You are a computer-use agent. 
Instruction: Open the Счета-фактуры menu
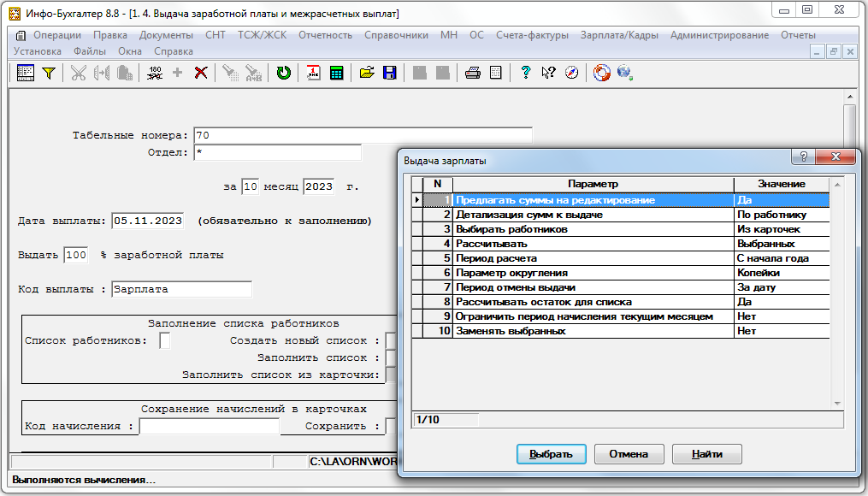[532, 35]
